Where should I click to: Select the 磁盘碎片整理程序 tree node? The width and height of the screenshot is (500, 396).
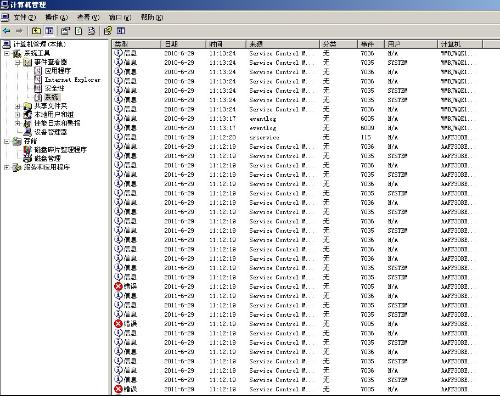pyautogui.click(x=60, y=150)
